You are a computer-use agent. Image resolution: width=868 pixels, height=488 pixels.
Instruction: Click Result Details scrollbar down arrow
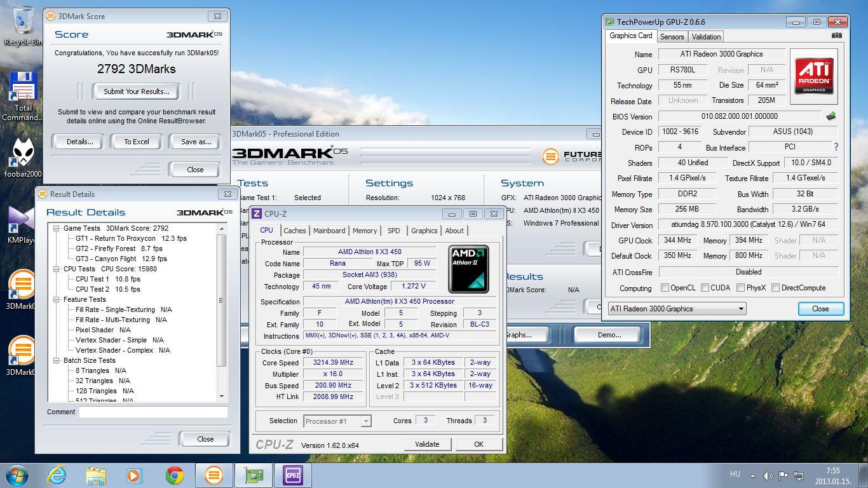(x=222, y=396)
